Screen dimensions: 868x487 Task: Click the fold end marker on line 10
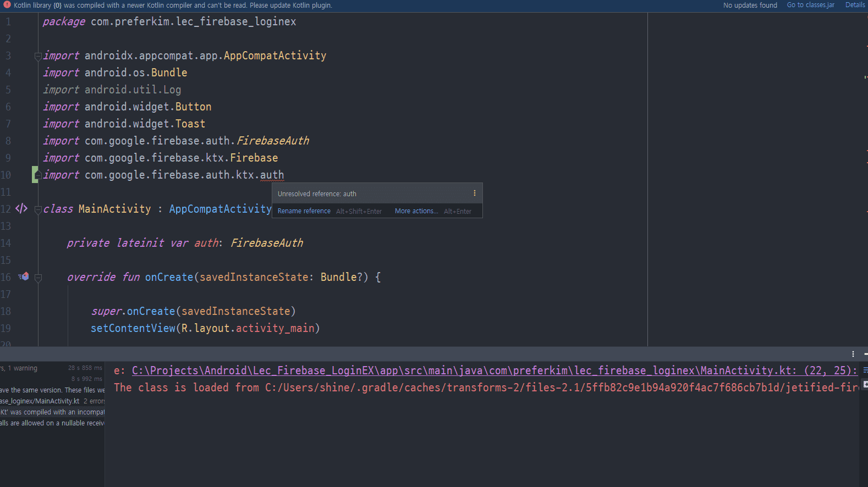pos(38,175)
